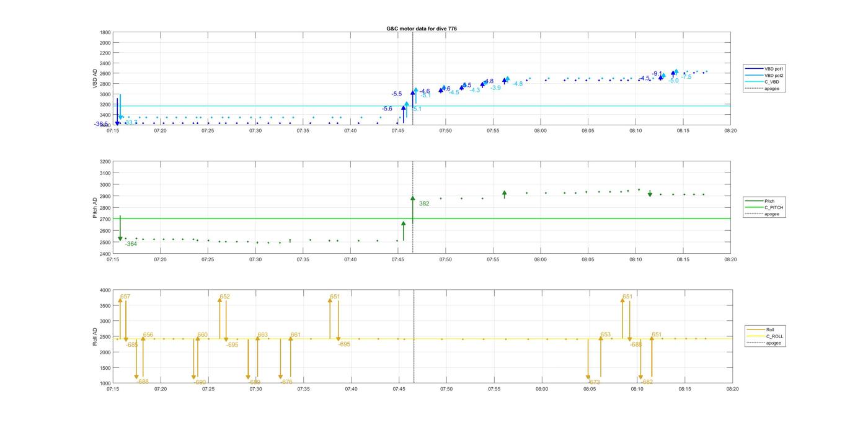Click the title 'G&C motor data for dive 776'
Screen dimensions: 868x430
tap(422, 29)
